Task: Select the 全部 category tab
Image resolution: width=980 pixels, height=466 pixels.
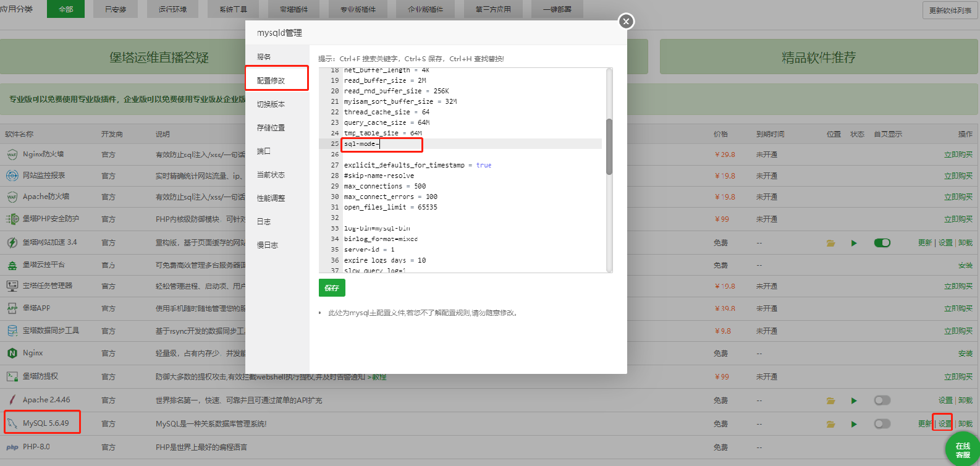Action: pyautogui.click(x=65, y=9)
